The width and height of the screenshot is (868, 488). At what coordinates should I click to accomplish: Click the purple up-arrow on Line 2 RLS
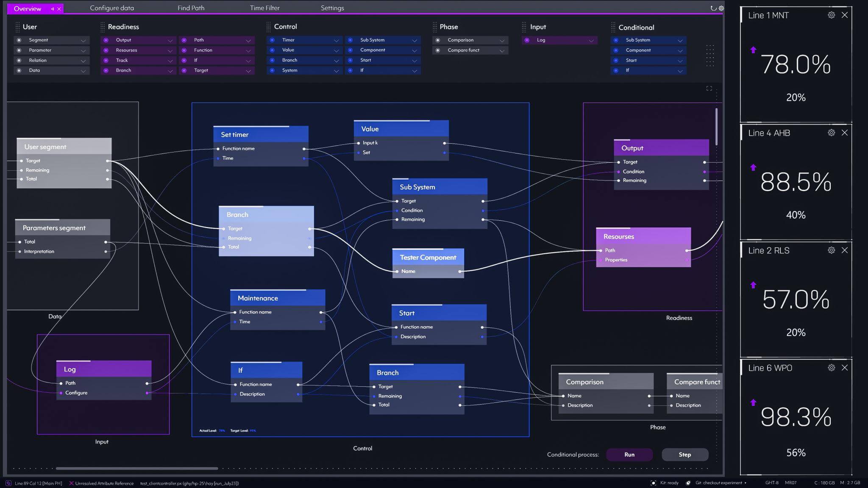(x=753, y=285)
